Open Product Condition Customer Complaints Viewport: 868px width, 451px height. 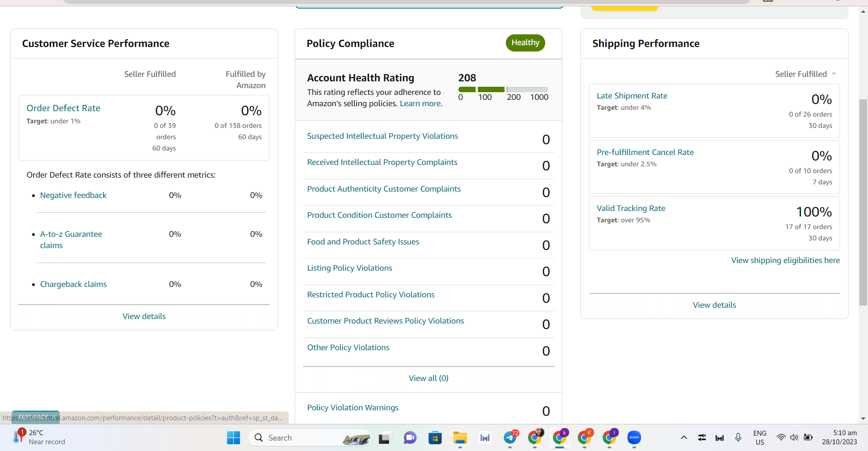point(379,215)
